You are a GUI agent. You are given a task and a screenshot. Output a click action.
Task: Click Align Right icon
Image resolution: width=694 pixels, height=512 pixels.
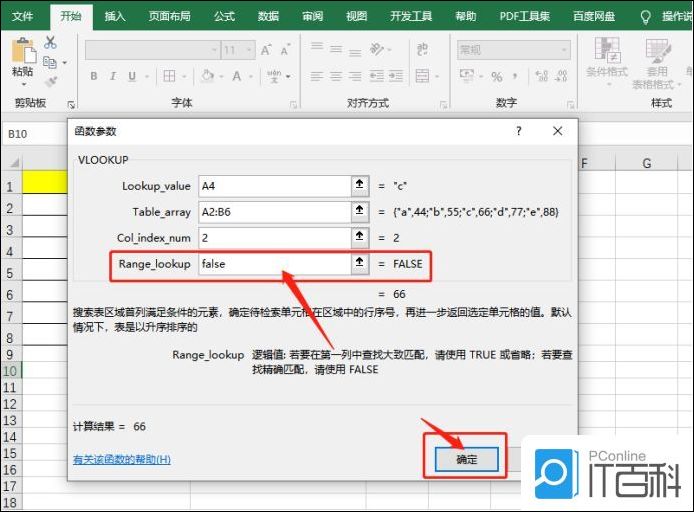[355, 76]
